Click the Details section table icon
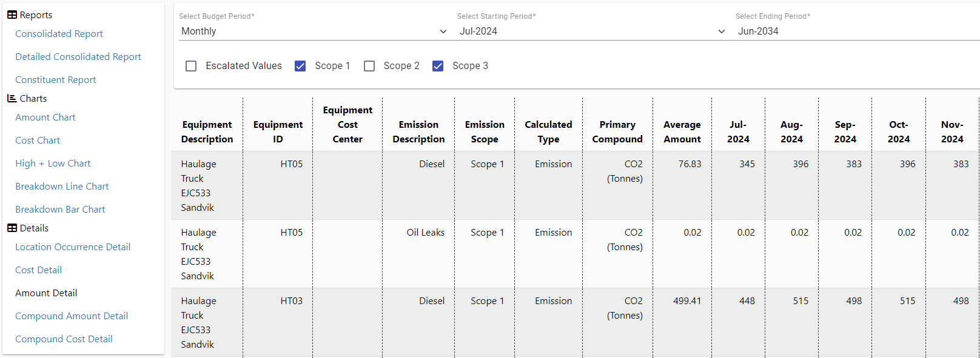The image size is (980, 358). click(x=12, y=228)
